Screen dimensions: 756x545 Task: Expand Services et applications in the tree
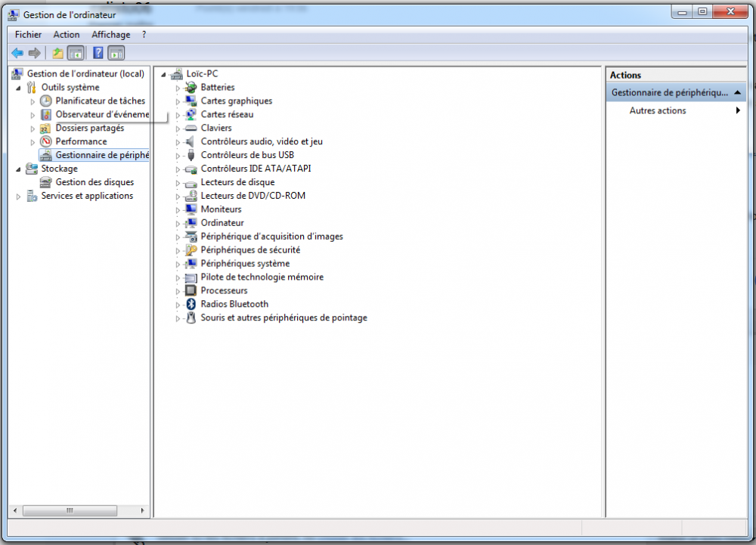[x=18, y=197]
